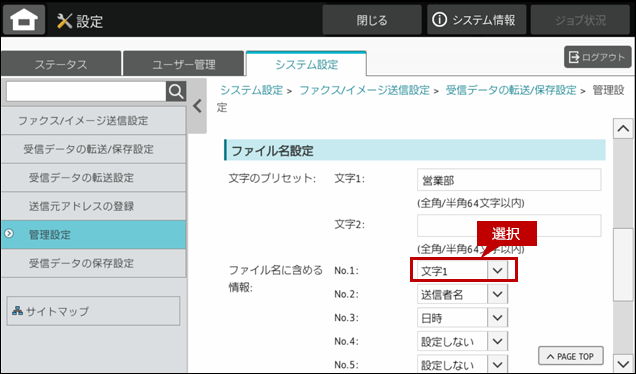The width and height of the screenshot is (636, 374).
Task: Click the システム設定 breadcrumb link
Action: tap(251, 90)
